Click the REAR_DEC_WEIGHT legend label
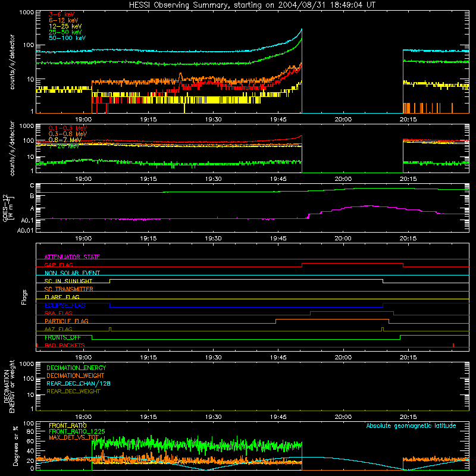The height and width of the screenshot is (476, 476). coord(73,392)
